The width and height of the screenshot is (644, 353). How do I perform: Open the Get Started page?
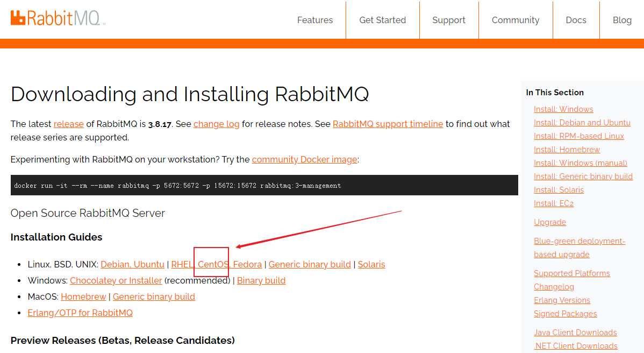click(382, 20)
